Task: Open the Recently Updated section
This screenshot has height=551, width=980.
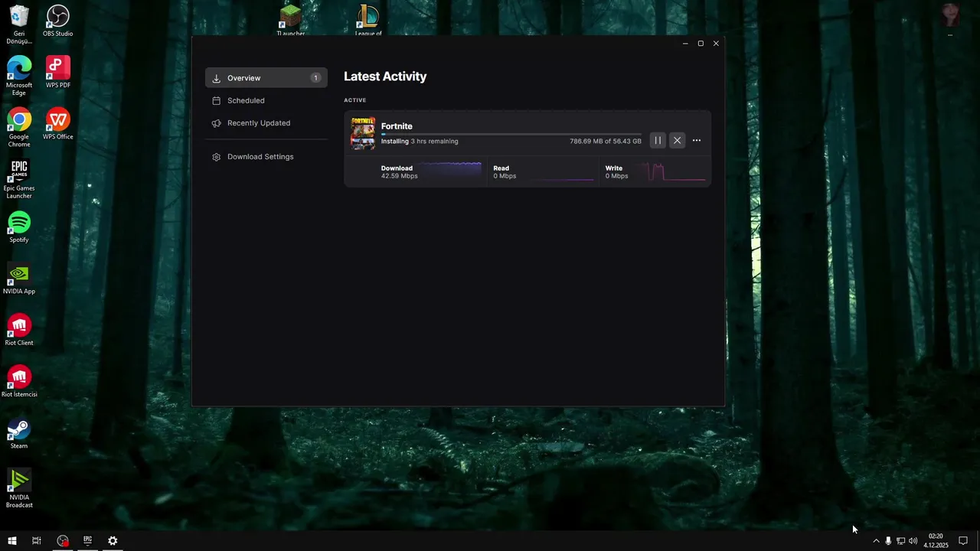Action: tap(266, 122)
